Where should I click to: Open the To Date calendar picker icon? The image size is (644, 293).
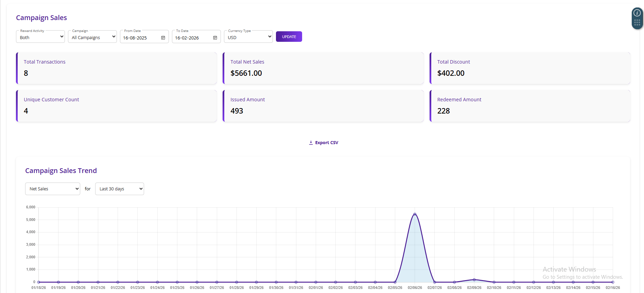tap(215, 38)
